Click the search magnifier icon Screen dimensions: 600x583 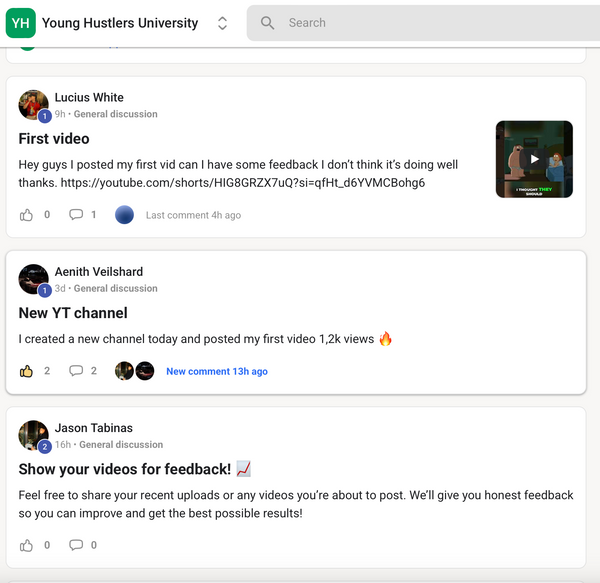tap(267, 23)
